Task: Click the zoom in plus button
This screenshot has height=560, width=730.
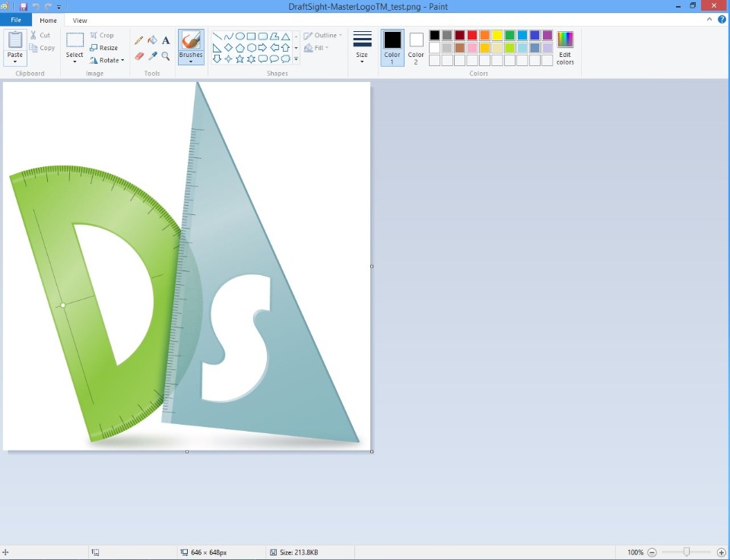Action: 721,552
